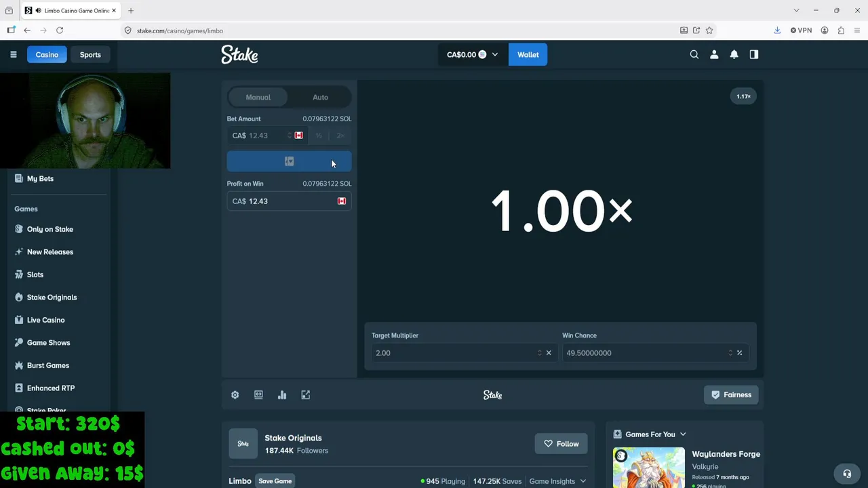The width and height of the screenshot is (868, 488).
Task: Open Live Casino
Action: pos(46,320)
